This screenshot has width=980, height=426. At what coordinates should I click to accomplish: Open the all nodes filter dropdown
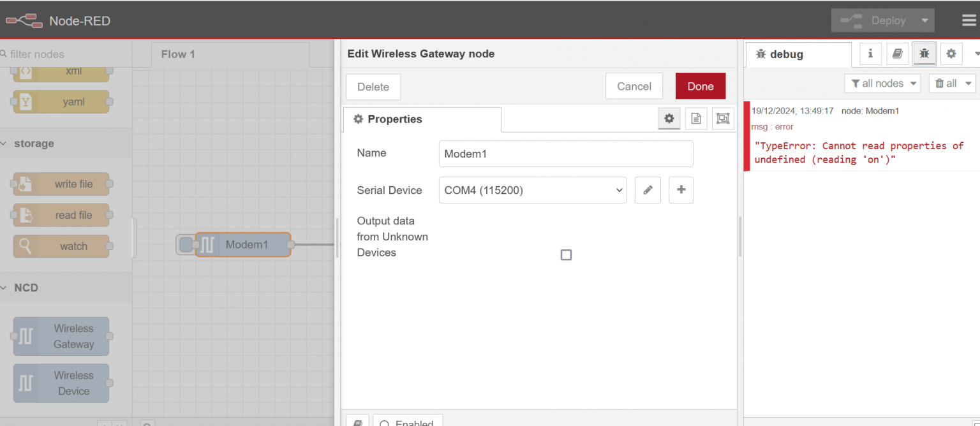882,83
